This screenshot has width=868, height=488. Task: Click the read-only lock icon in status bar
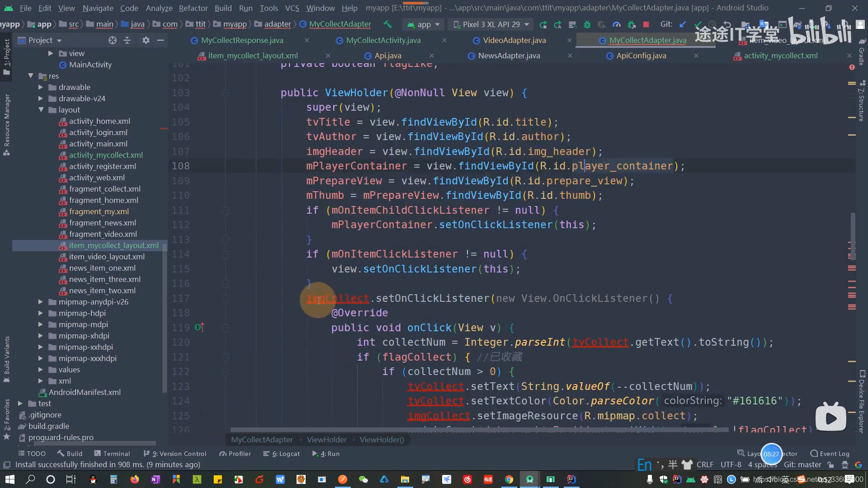[830, 465]
